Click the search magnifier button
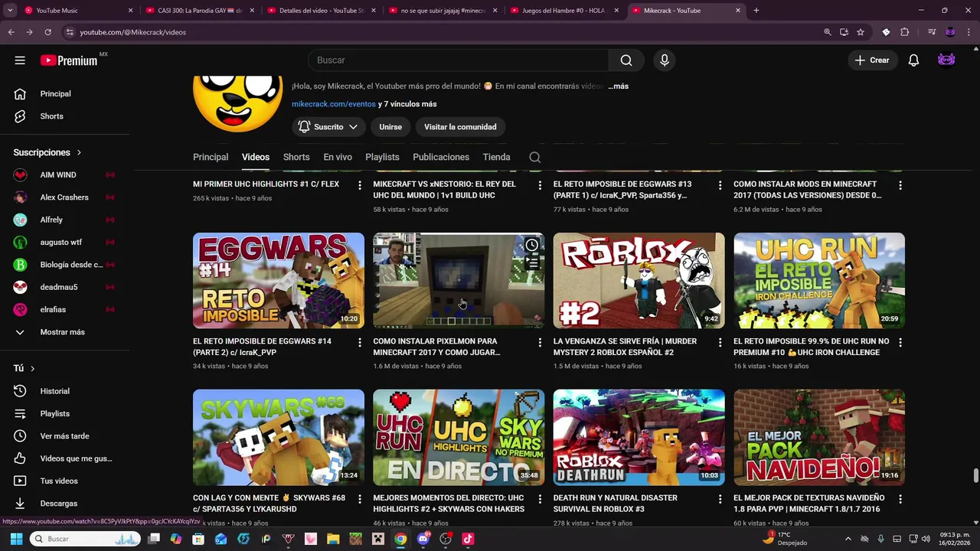 click(x=626, y=60)
